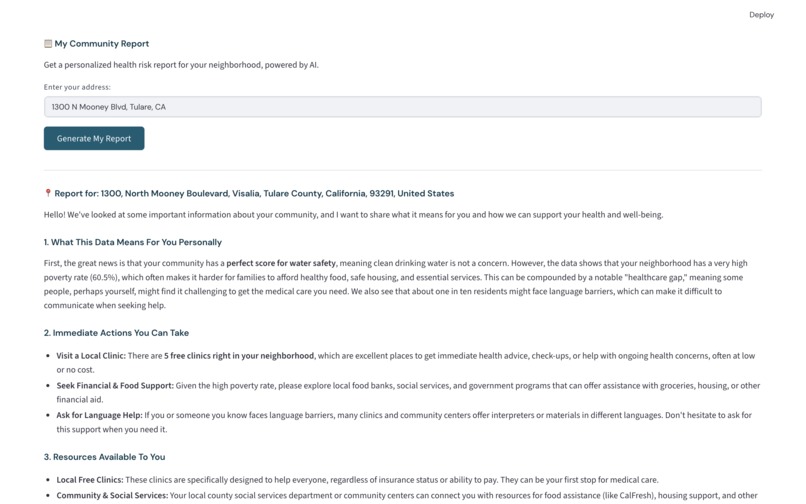Click the red location pin icon

click(48, 193)
